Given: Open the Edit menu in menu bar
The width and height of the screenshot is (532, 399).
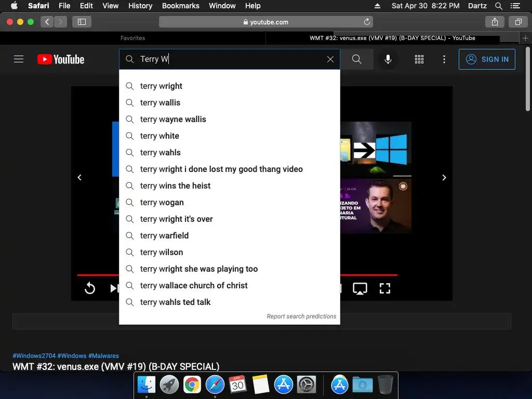Looking at the screenshot, I should click(x=86, y=6).
